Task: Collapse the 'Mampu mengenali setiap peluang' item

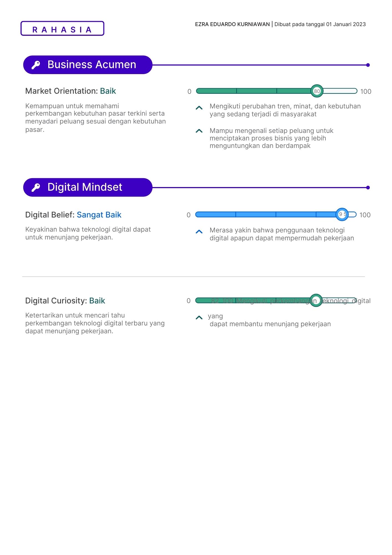Action: tap(199, 131)
